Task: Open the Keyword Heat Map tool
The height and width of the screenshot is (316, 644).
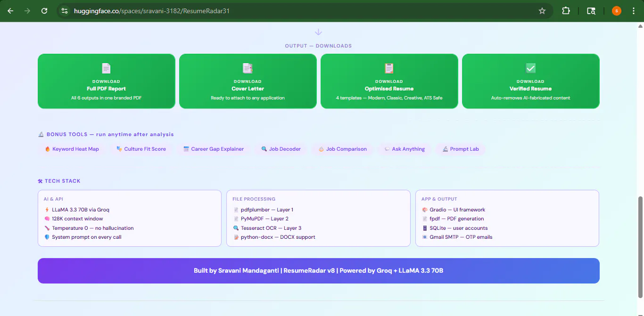Action: 72,149
